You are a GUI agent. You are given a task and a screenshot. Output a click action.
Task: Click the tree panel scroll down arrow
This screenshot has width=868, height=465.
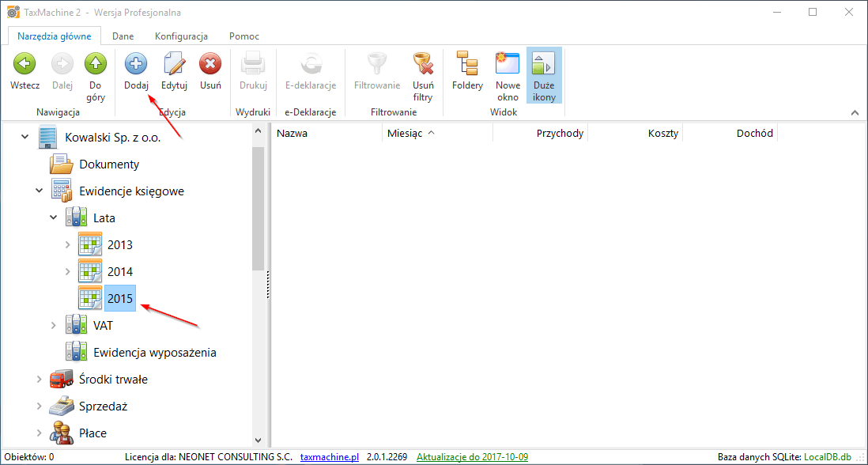(x=258, y=440)
